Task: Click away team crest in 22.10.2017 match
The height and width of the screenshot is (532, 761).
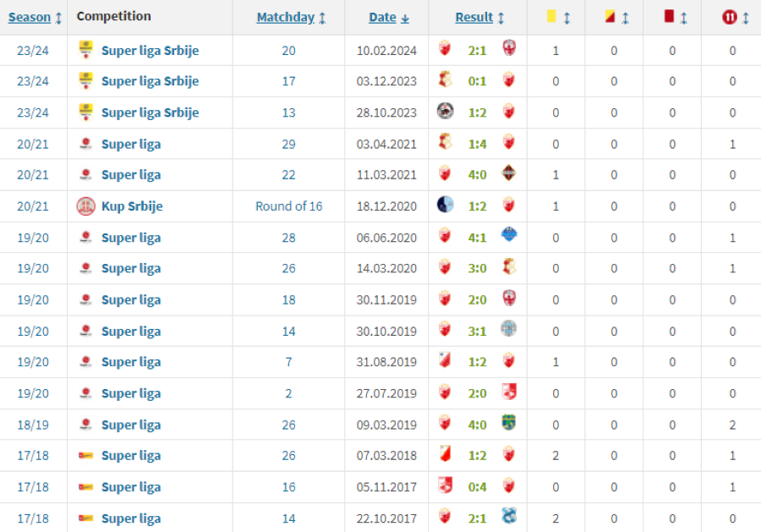Action: click(x=509, y=516)
